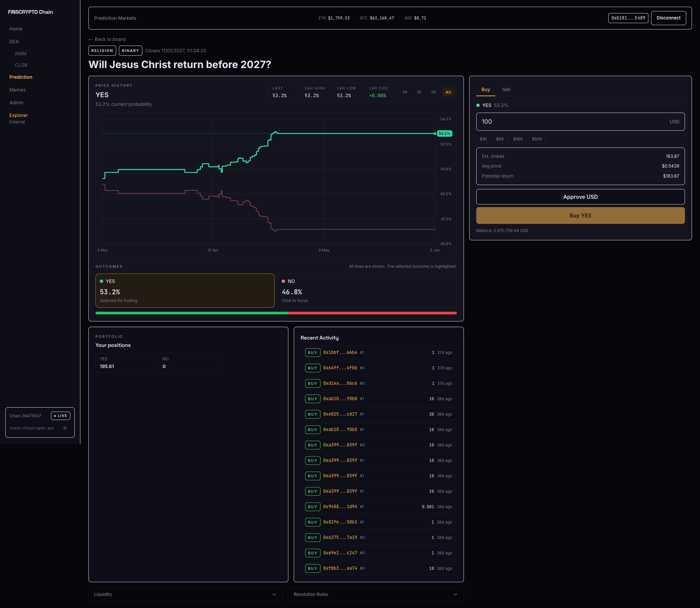Open Memes in sidebar
The image size is (700, 608).
click(x=18, y=90)
